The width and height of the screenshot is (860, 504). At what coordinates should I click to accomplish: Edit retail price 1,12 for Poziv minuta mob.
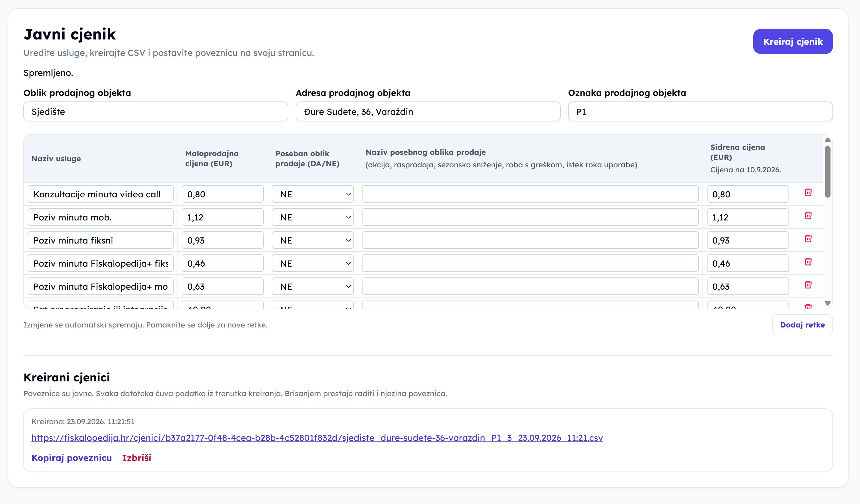point(223,217)
